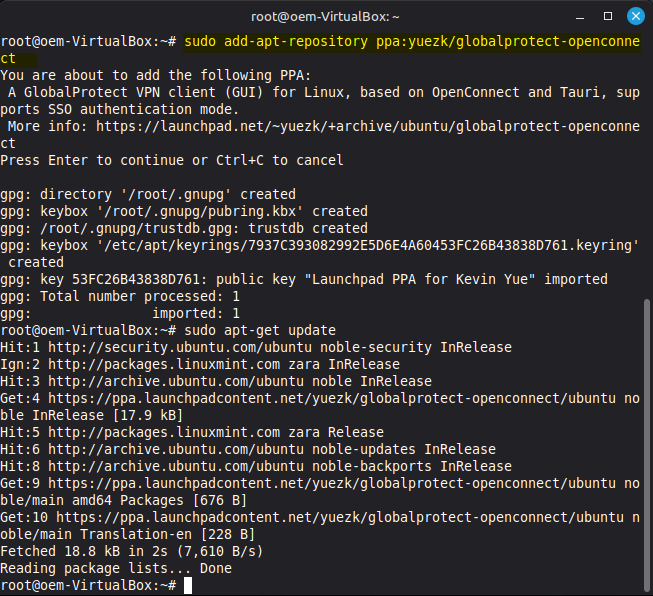653x596 pixels.
Task: Click the terminal vertical scrollbar thumb
Action: 646,440
